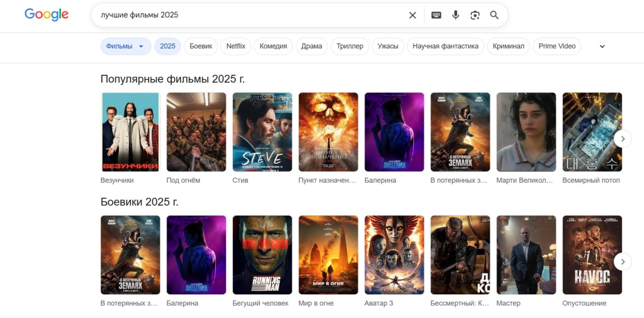
Task: Open the on-screen keyboard icon
Action: click(x=436, y=15)
